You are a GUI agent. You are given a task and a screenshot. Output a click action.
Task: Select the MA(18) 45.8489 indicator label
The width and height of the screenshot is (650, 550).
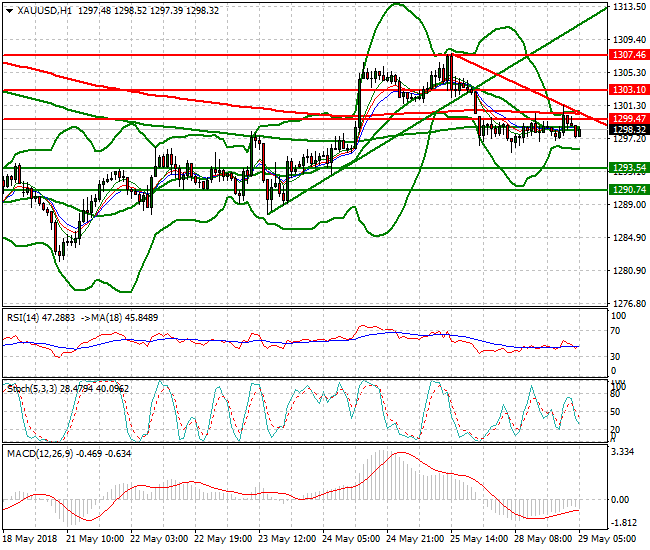pos(125,318)
